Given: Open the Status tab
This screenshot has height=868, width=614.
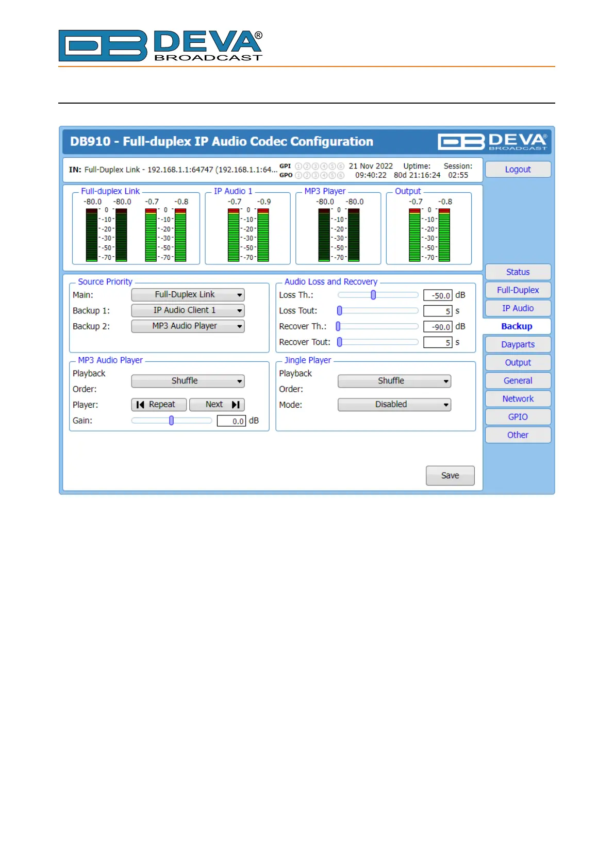Looking at the screenshot, I should pyautogui.click(x=518, y=272).
